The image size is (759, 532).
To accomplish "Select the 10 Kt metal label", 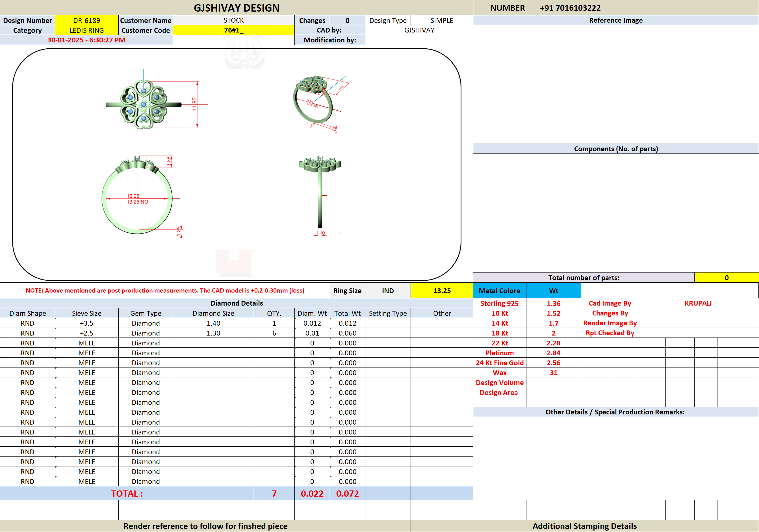I will coord(500,313).
